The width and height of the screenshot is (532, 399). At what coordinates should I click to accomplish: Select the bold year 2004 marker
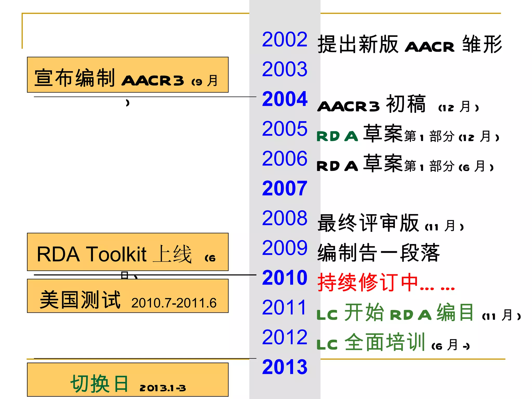pyautogui.click(x=285, y=99)
